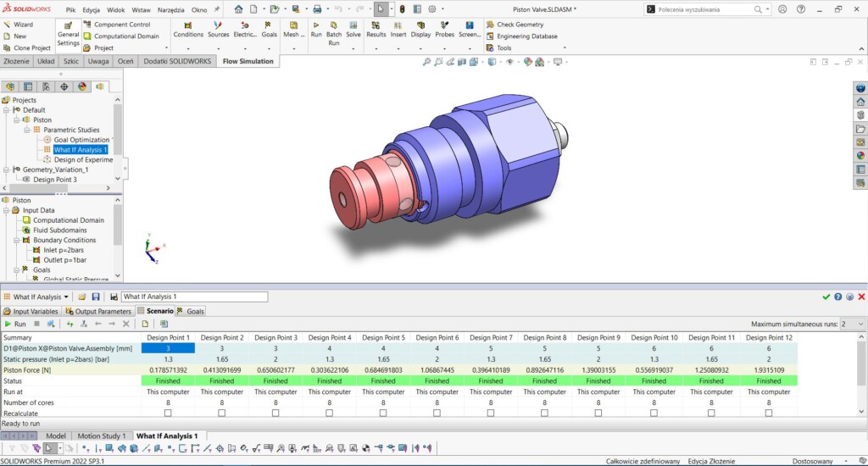Screen dimensions: 868x466
Task: Open Check Geometry tool
Action: click(519, 25)
